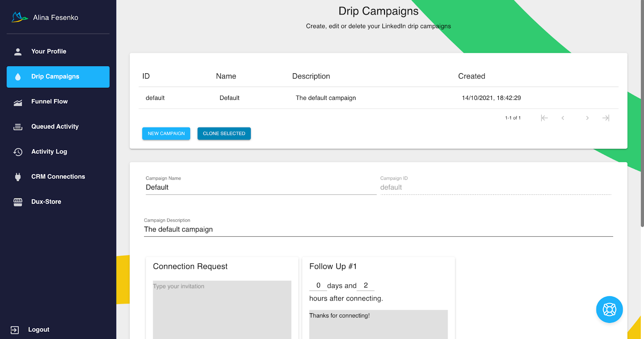The image size is (644, 339).
Task: Go to next page of campaigns table
Action: click(x=587, y=118)
